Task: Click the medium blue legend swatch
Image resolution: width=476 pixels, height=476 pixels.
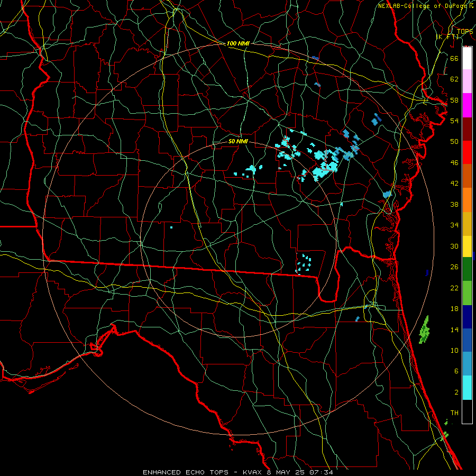Action: coord(467,340)
